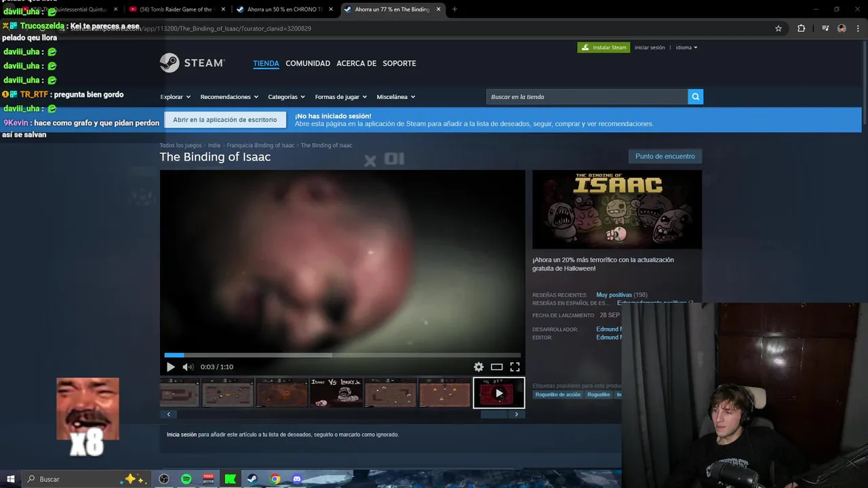The width and height of the screenshot is (868, 488).
Task: Open Punto de encuentro button
Action: click(665, 157)
